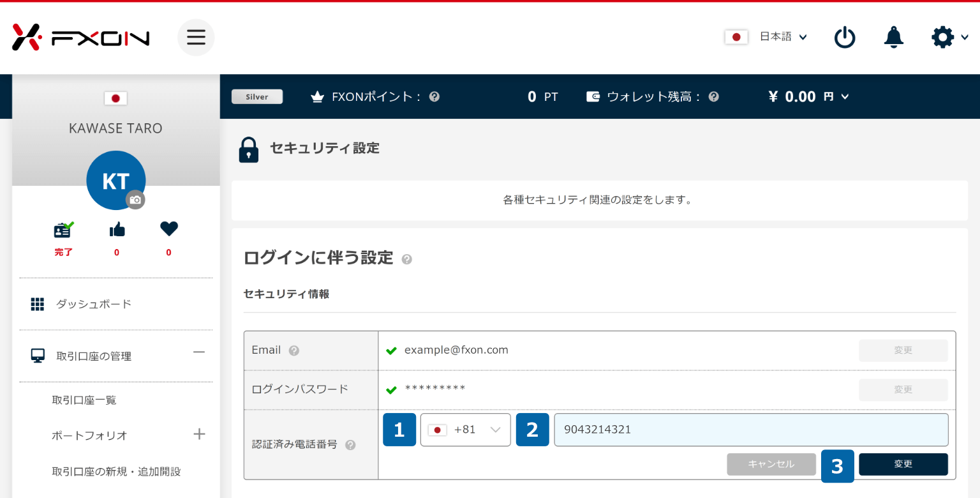This screenshot has height=498, width=980.
Task: Click the power logout icon
Action: point(845,37)
